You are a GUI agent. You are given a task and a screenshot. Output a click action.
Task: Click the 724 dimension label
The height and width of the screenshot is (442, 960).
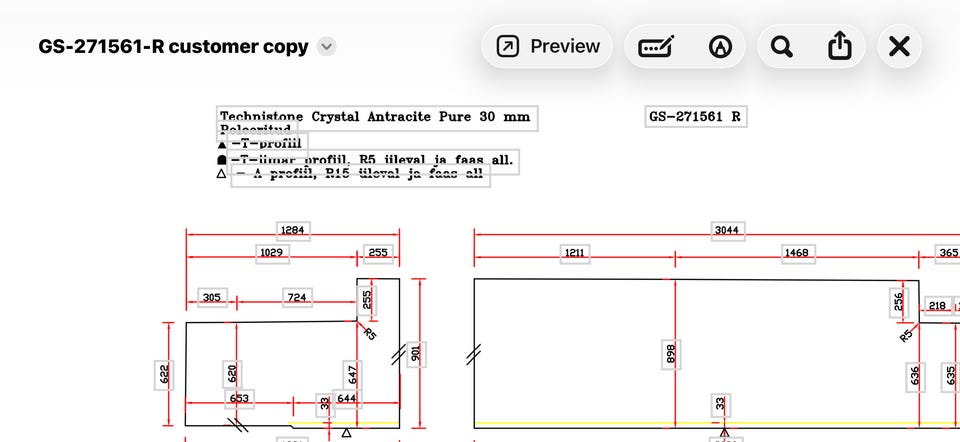click(x=298, y=298)
